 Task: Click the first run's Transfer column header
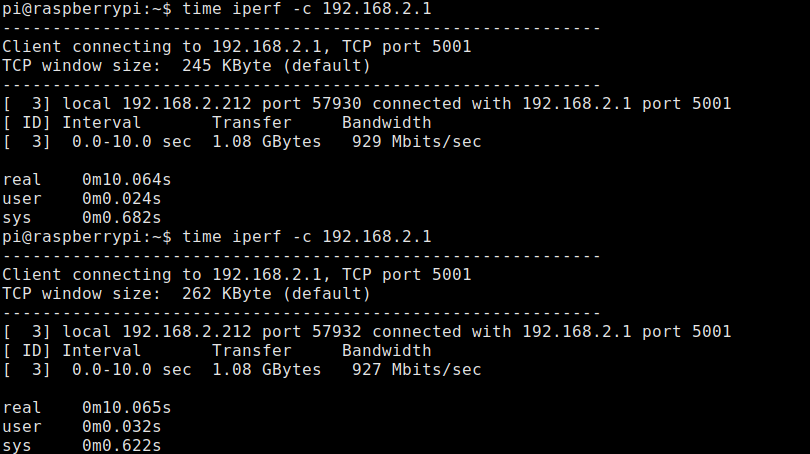point(251,123)
